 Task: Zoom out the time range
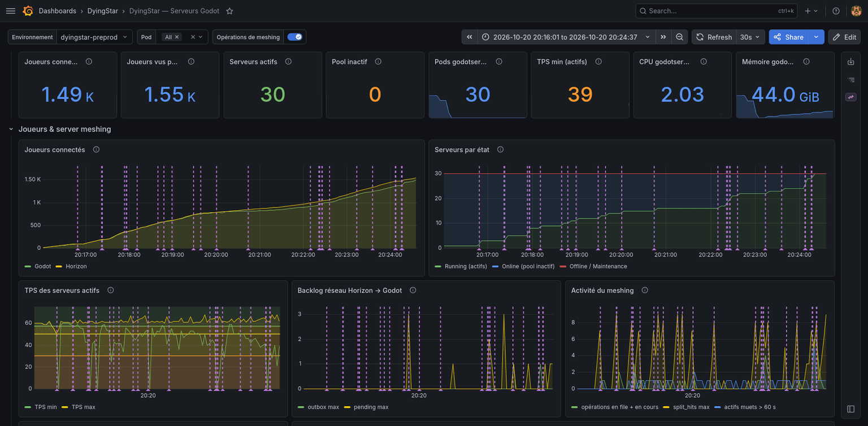679,37
